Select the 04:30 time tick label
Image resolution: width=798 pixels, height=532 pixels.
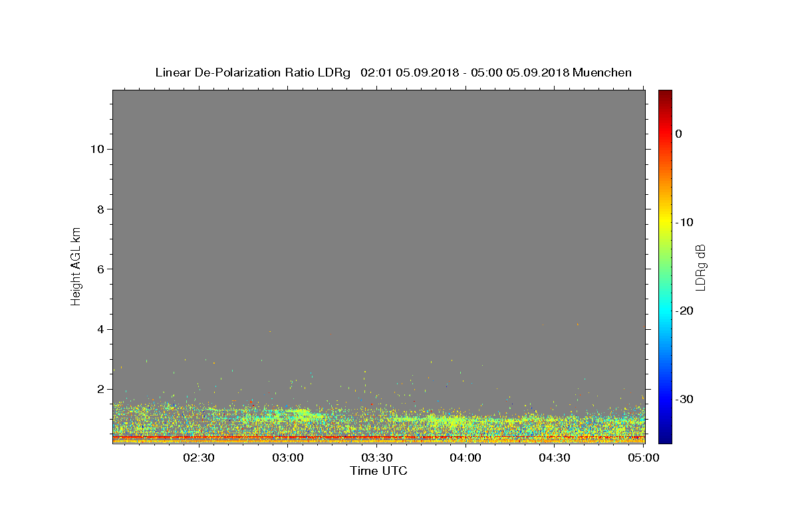pos(555,458)
